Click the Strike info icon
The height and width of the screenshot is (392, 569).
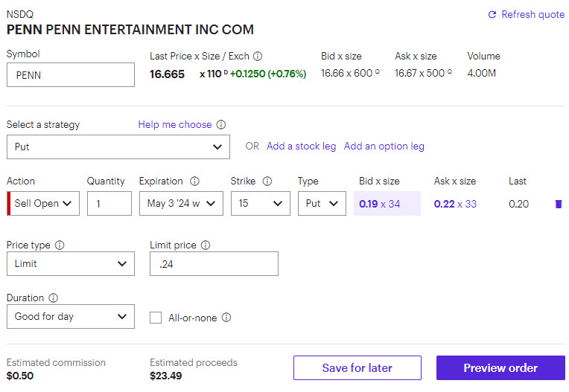[267, 181]
